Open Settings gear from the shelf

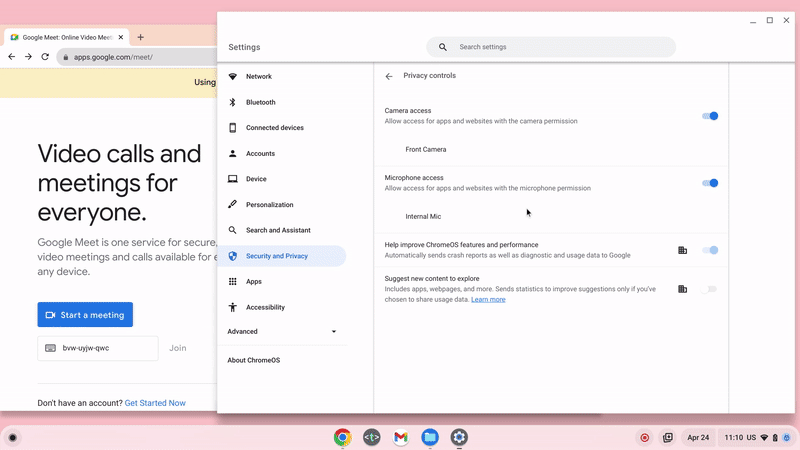click(459, 437)
